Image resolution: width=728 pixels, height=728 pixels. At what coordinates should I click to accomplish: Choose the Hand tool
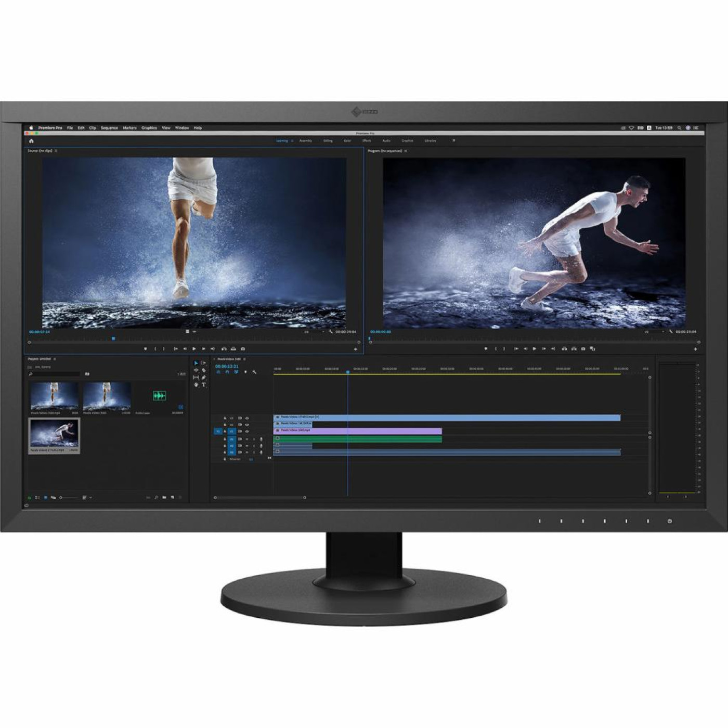point(196,385)
